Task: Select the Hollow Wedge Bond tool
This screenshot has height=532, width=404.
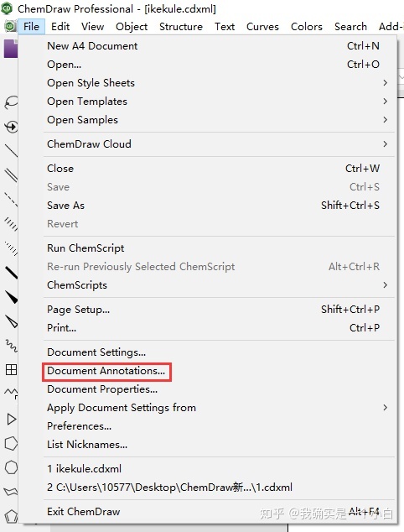Action: tap(11, 321)
